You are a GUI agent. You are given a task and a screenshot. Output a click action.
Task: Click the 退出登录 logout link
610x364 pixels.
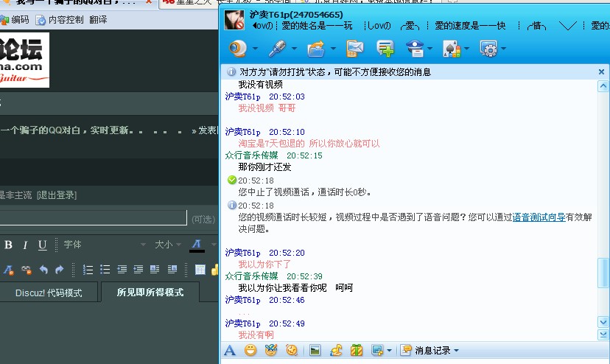(x=56, y=195)
